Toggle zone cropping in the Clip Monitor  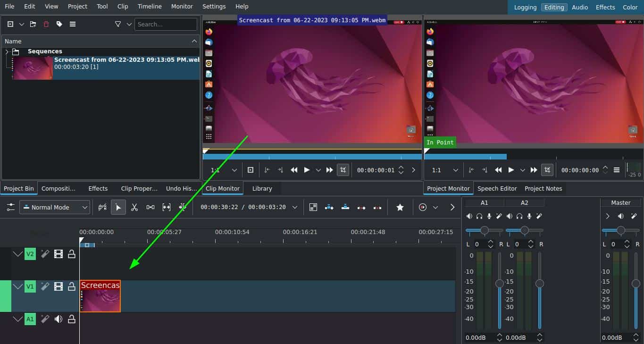[x=343, y=170]
